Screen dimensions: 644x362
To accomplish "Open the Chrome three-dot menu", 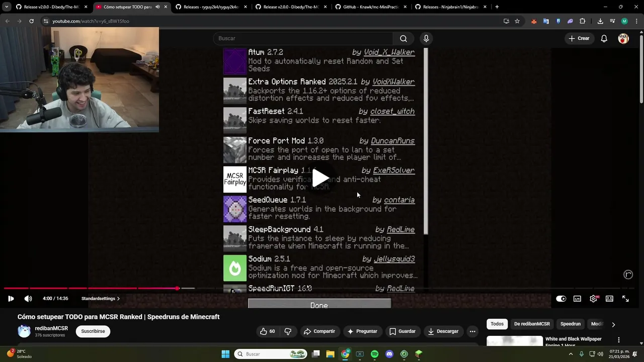I will tap(636, 21).
